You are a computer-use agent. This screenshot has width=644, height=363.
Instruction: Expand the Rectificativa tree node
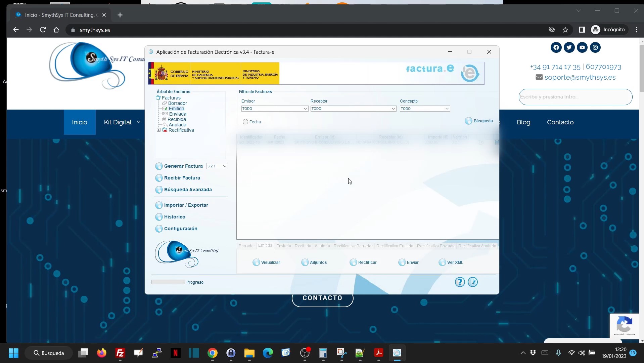pos(159,130)
